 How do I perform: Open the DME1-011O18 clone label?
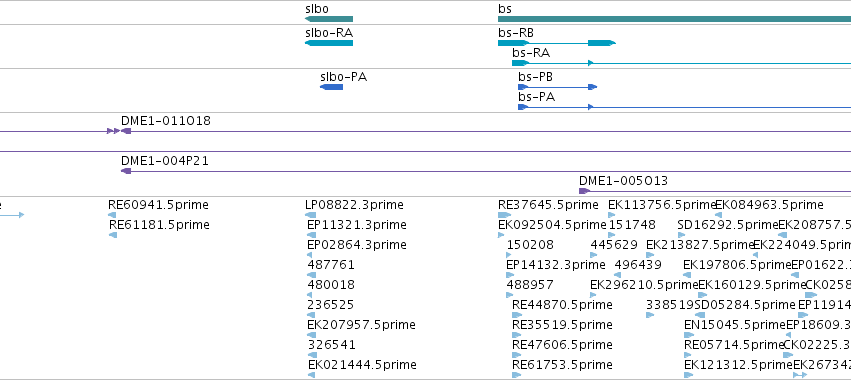click(166, 121)
